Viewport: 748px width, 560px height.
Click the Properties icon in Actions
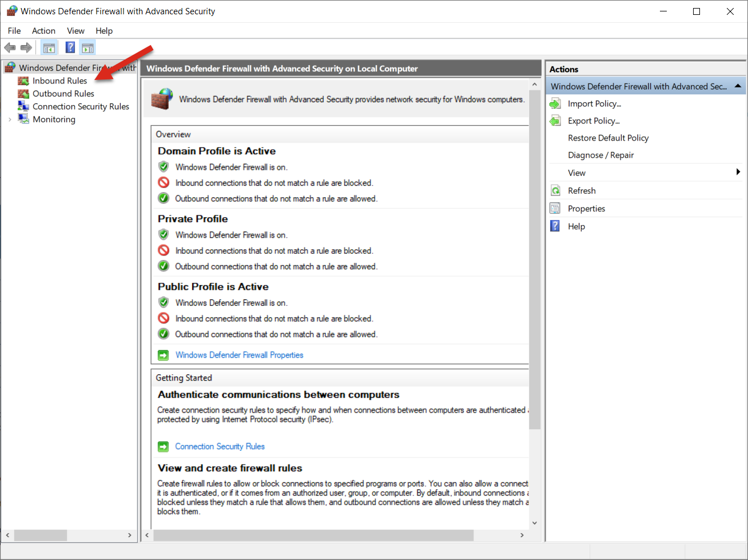(555, 209)
